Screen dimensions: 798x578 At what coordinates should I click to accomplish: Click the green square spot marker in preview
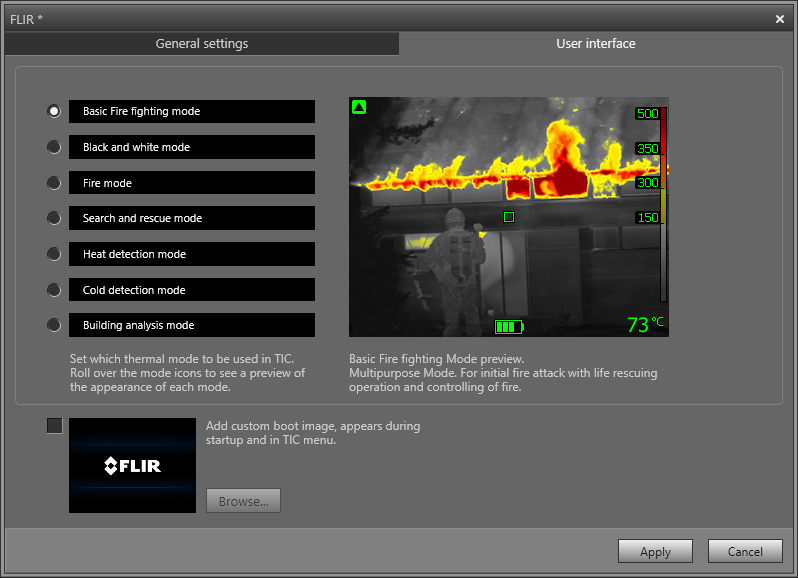point(509,217)
